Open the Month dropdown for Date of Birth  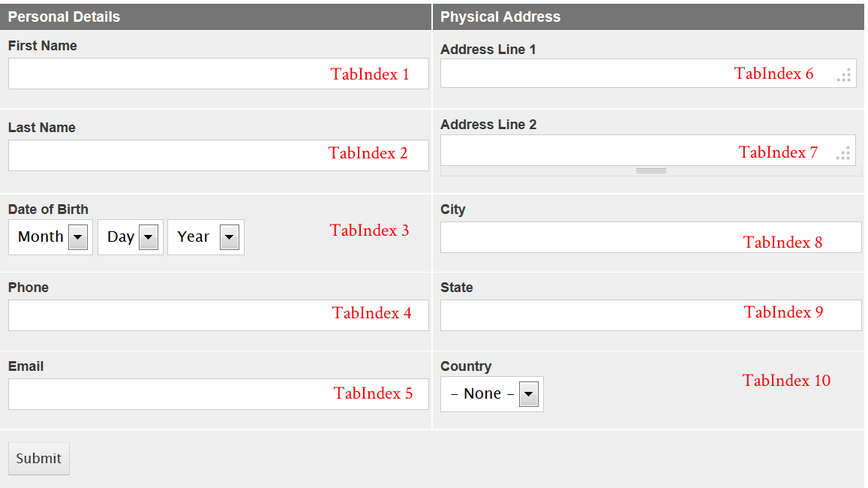tap(50, 237)
